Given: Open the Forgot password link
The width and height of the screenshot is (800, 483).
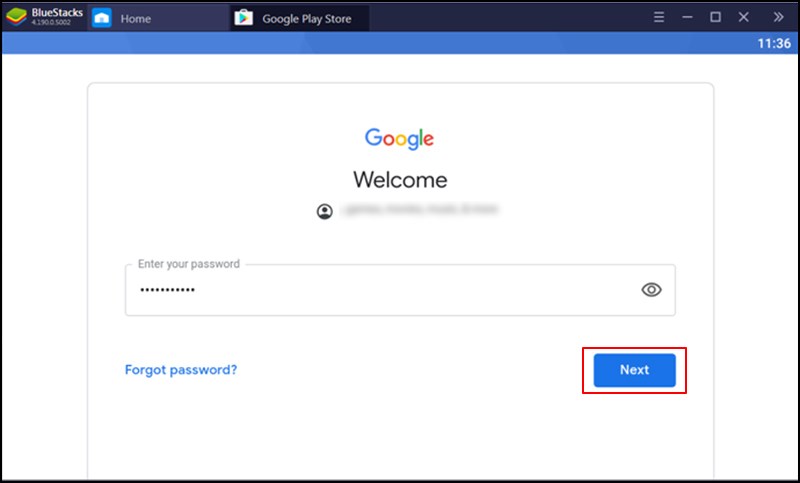Looking at the screenshot, I should click(181, 370).
